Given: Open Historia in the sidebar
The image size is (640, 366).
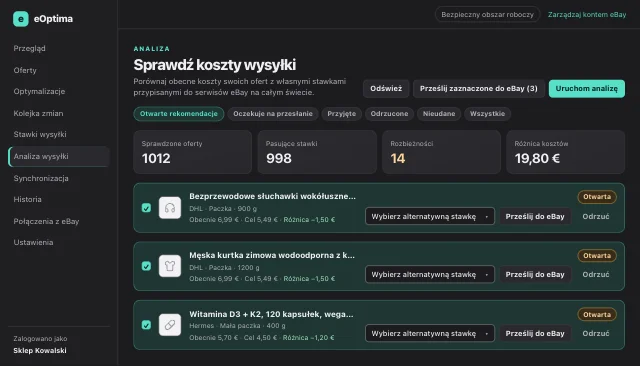Looking at the screenshot, I should pyautogui.click(x=27, y=200).
